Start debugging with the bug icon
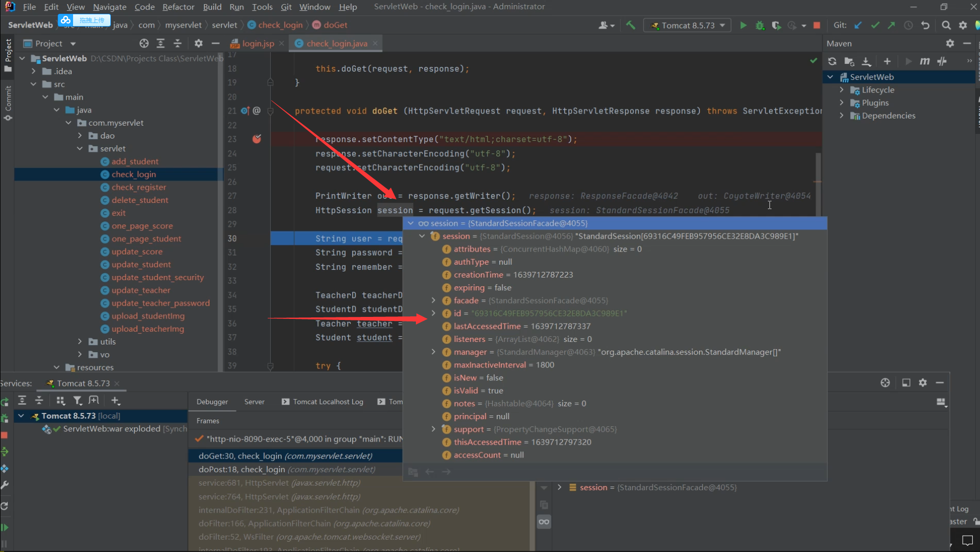 pyautogui.click(x=760, y=25)
